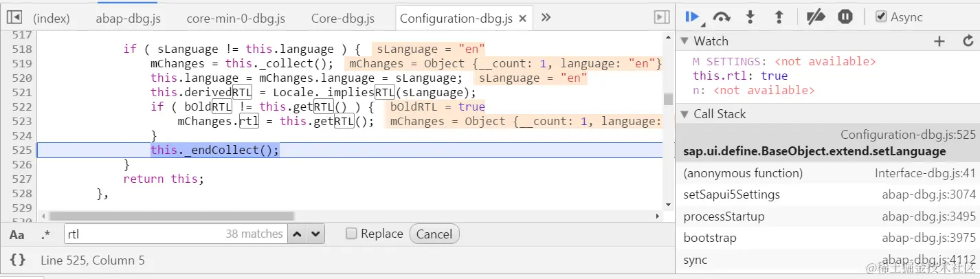Set breakpoint on line number 522
The height and width of the screenshot is (279, 980).
coord(21,107)
